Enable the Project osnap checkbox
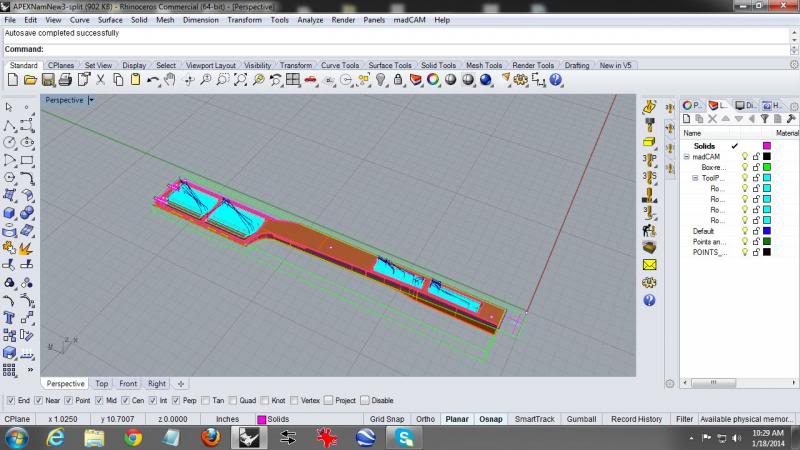This screenshot has height=450, width=800. coord(329,401)
